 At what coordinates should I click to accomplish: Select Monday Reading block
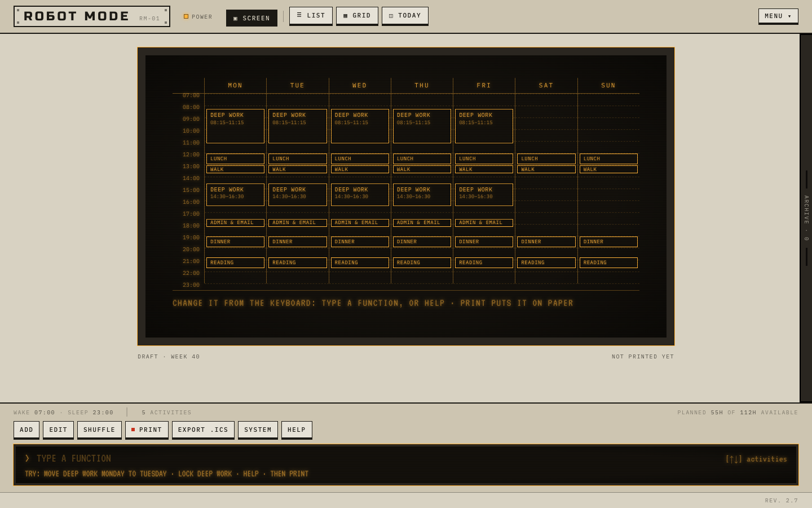[235, 262]
